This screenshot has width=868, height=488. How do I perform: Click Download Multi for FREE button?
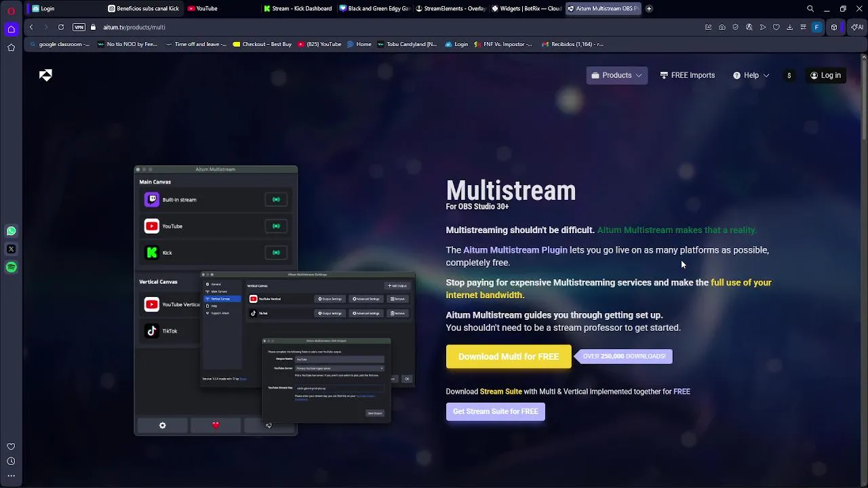point(509,357)
